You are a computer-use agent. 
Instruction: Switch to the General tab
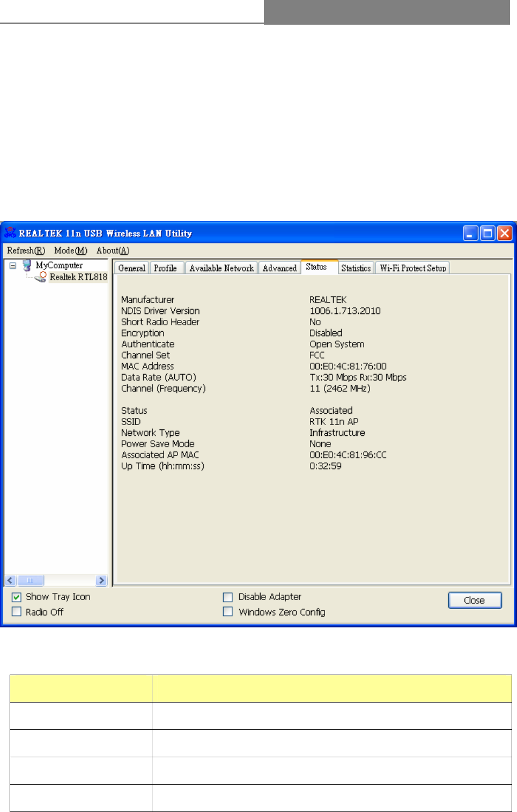[131, 268]
